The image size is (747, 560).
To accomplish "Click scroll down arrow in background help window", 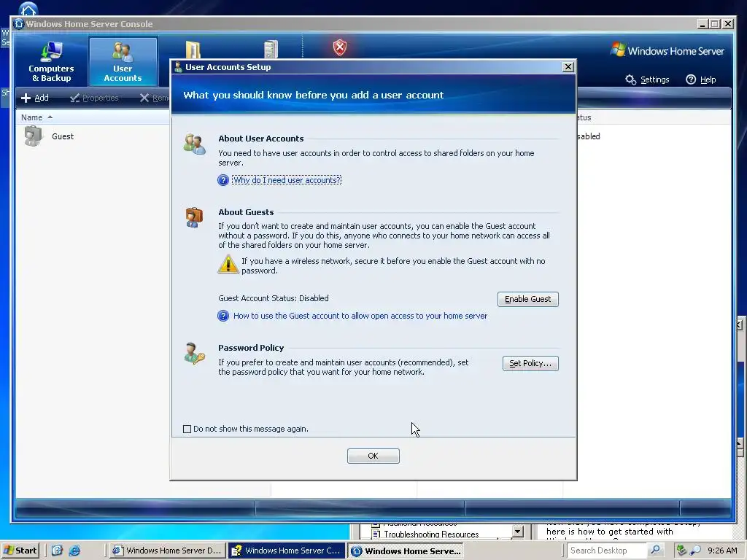I will coord(518,531).
